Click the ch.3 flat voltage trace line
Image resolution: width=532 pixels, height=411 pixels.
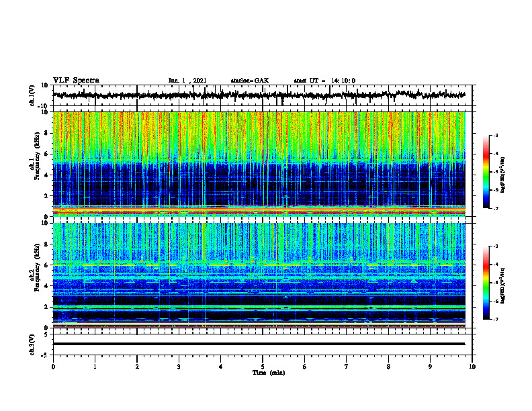click(259, 344)
